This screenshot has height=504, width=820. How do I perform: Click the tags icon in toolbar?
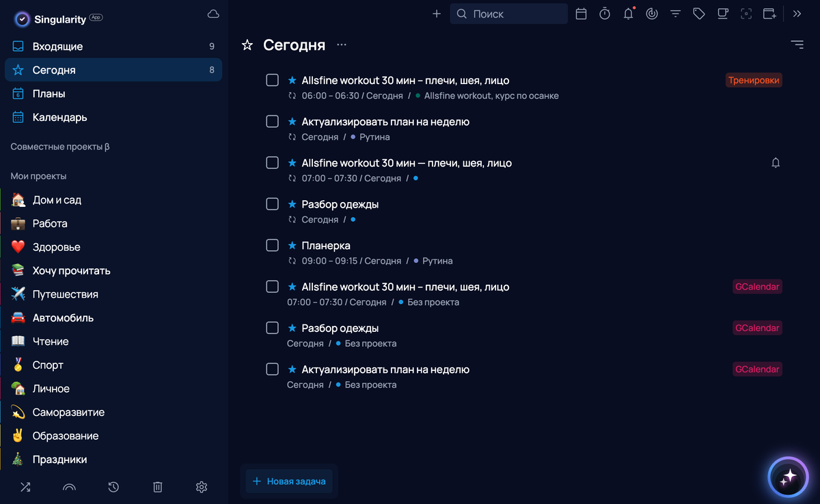698,14
